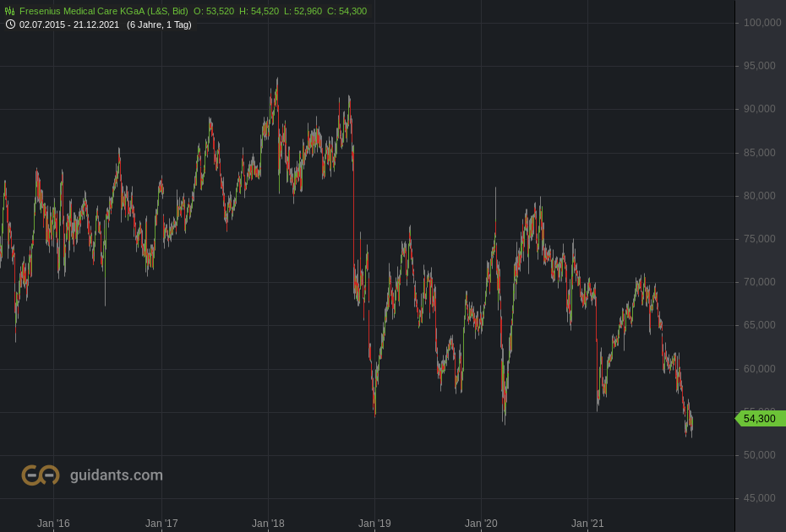Click the clock icon beside the date range
This screenshot has height=532, width=786.
pyautogui.click(x=10, y=24)
